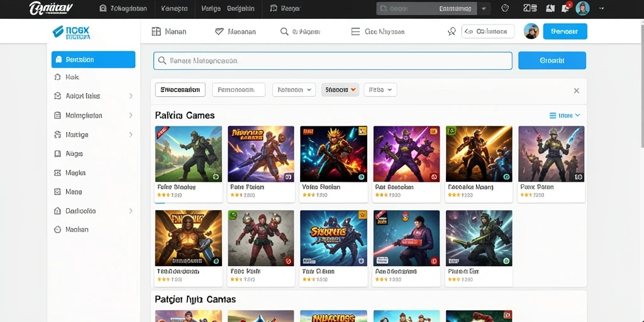
Task: Open the profile avatar beside the blue Senoeir button
Action: (531, 31)
